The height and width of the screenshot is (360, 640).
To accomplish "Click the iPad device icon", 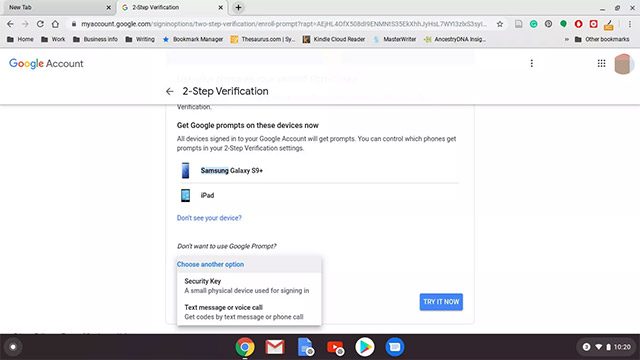I will 185,196.
